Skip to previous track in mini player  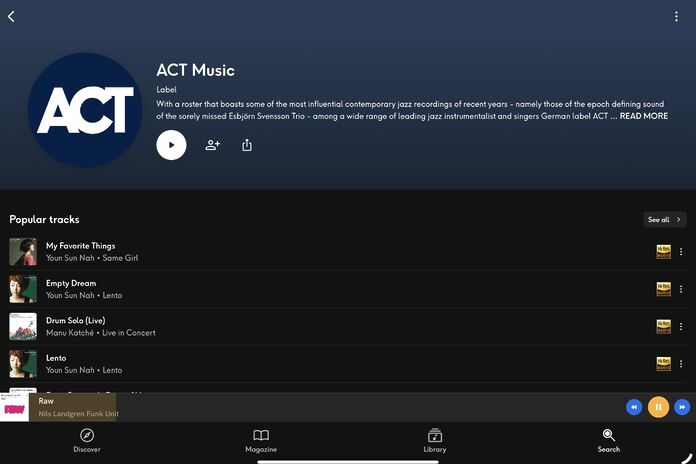coord(634,407)
